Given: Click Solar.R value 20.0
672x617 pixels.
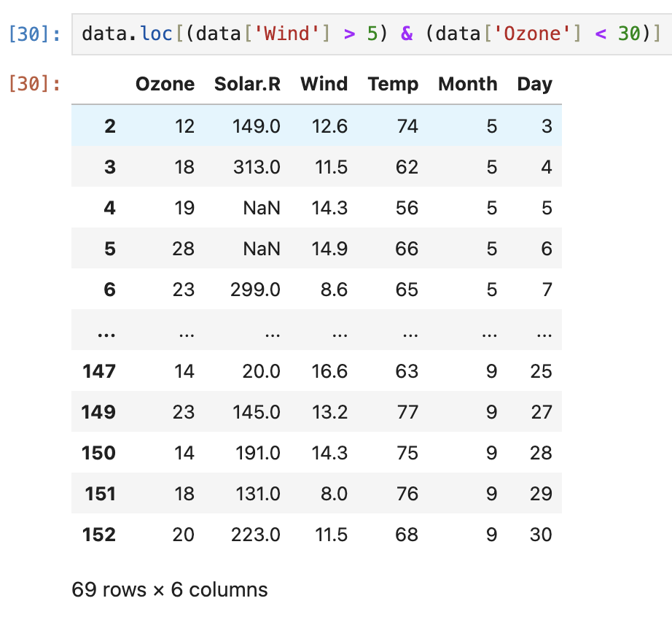Looking at the screenshot, I should 262,371.
